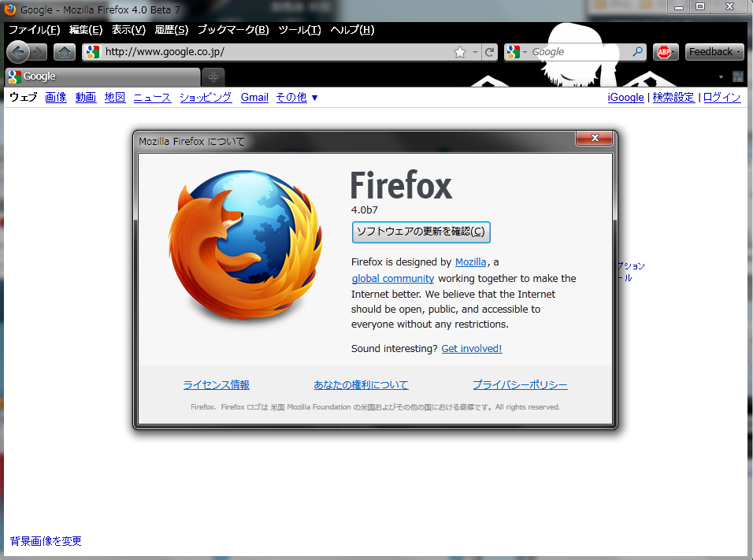Screen dimensions: 753x560
Task: Click the 地図 link
Action: 115,98
